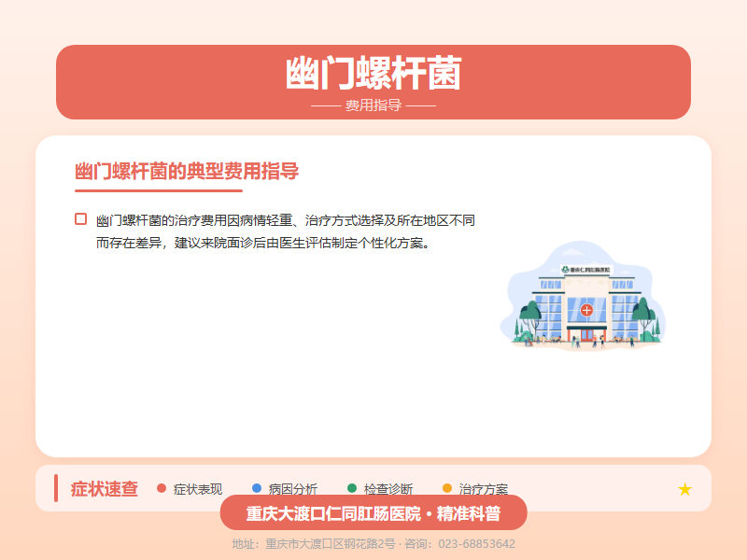Click the 费用指导 subtitle

373,105
